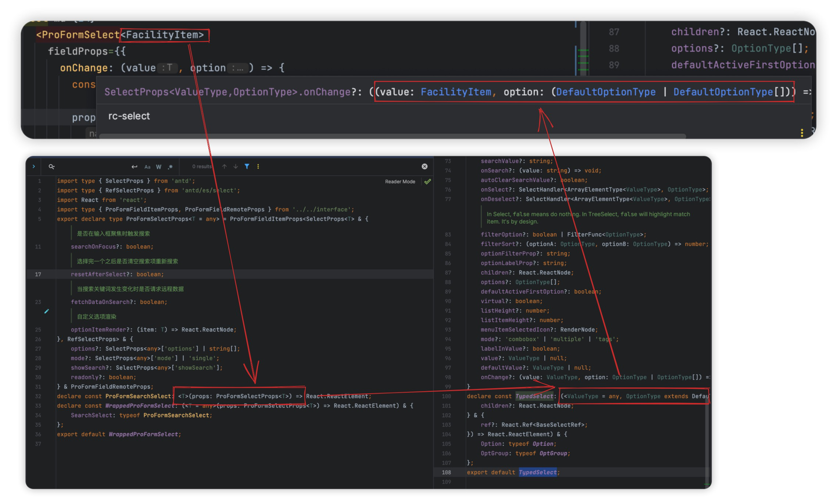Viewport: 837px width, 504px height.
Task: Toggle match case (Aa) in the search bar
Action: click(147, 166)
